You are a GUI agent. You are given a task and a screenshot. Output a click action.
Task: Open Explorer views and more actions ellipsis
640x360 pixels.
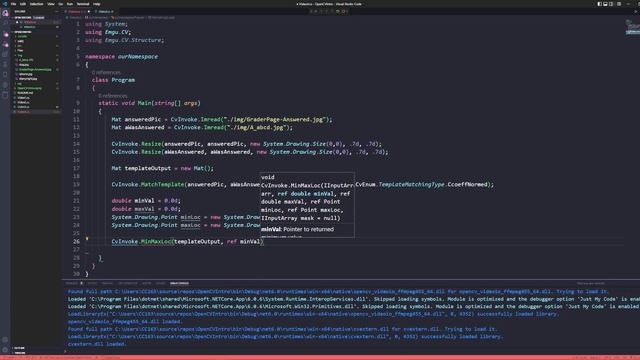click(57, 11)
